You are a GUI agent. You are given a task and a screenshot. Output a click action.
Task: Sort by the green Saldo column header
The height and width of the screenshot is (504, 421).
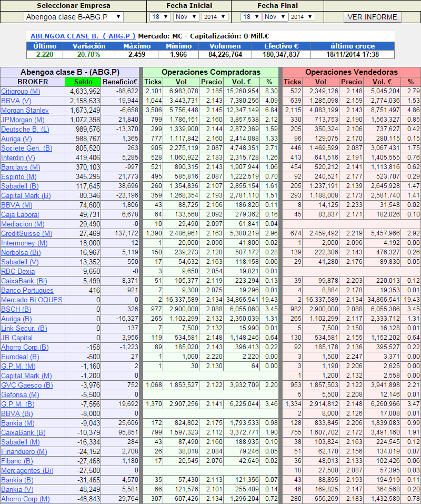point(83,82)
